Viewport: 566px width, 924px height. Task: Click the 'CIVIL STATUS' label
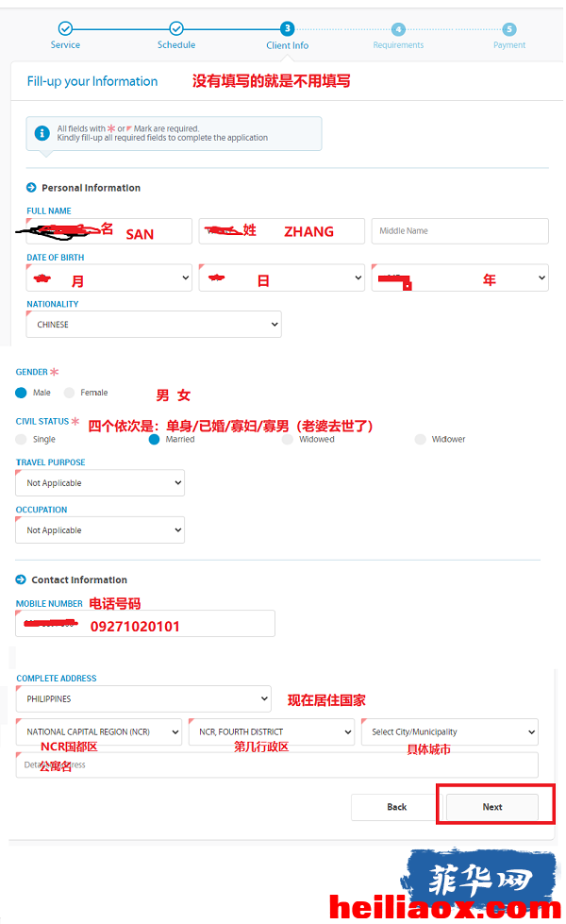(42, 421)
